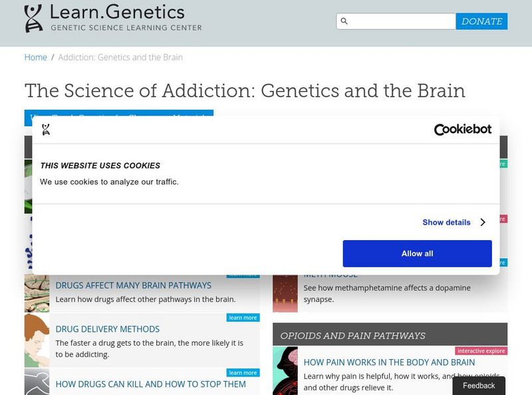Open How Pain Works in the Body link
532x395 pixels.
click(x=389, y=362)
